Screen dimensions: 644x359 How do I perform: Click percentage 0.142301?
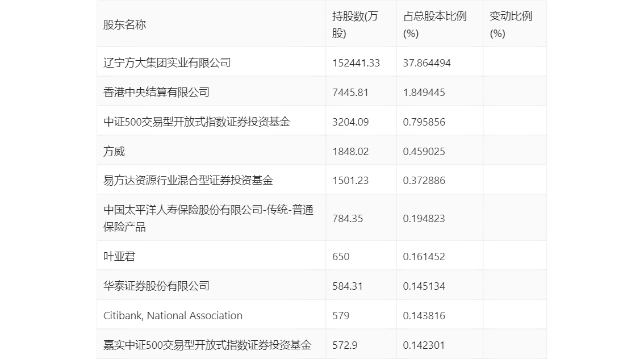pyautogui.click(x=424, y=345)
